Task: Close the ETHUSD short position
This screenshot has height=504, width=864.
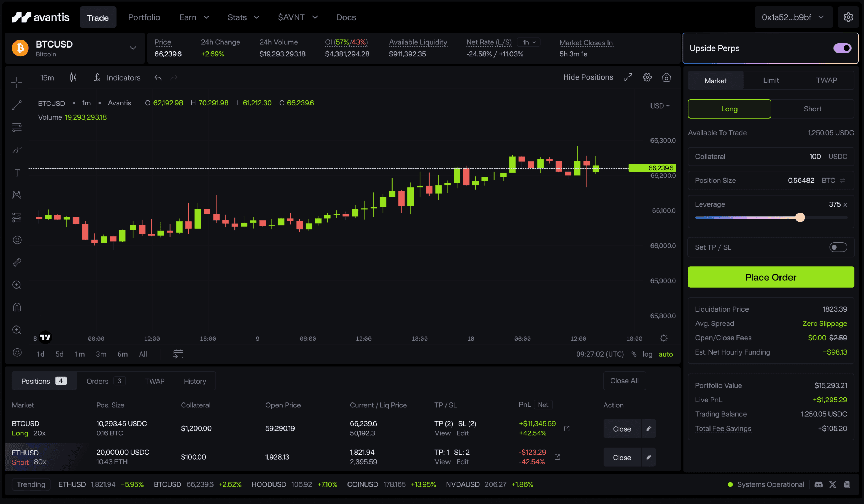Action: pos(622,458)
